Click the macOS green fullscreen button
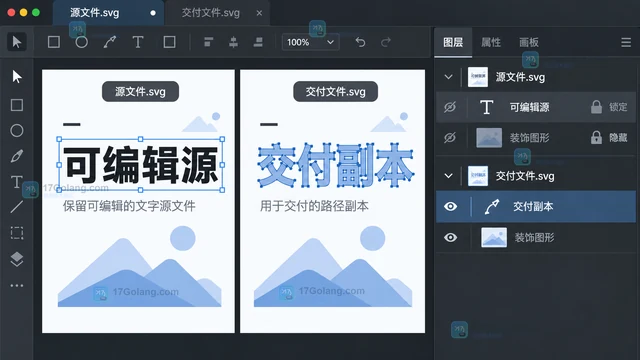The image size is (640, 360). 36,13
